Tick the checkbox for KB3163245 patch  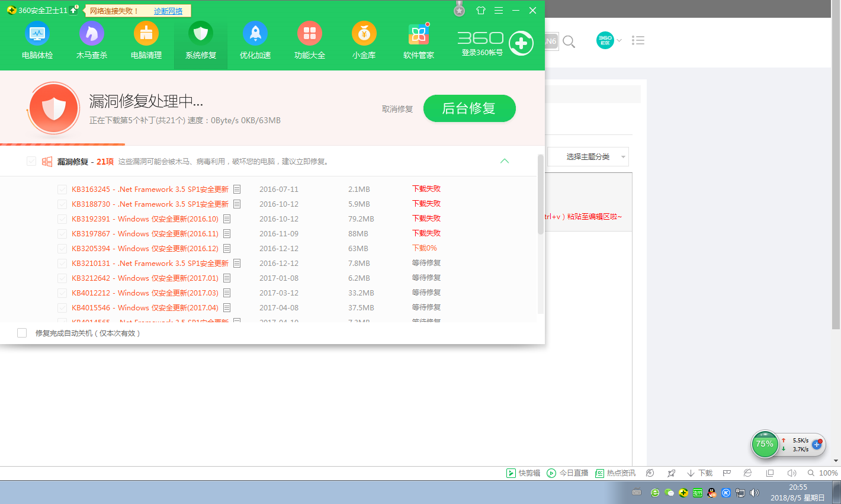[x=62, y=189]
